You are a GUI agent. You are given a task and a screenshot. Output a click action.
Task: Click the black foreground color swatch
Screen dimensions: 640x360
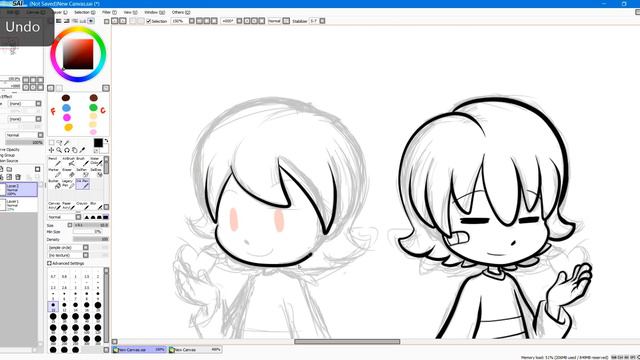[98, 143]
